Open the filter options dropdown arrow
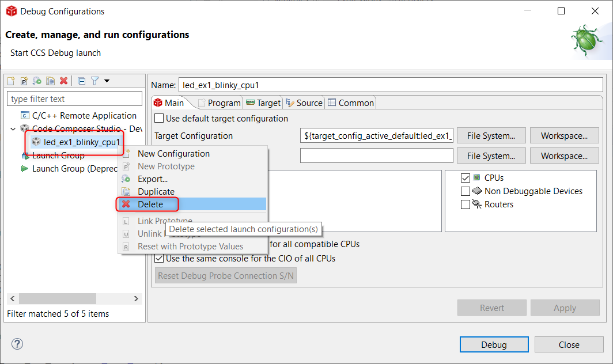Image resolution: width=613 pixels, height=364 pixels. coord(107,81)
